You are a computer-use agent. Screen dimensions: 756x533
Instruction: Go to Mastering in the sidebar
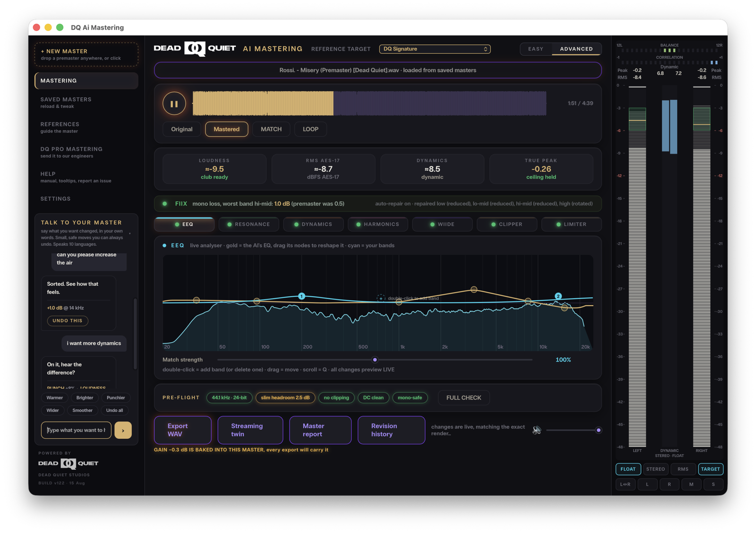coord(86,81)
